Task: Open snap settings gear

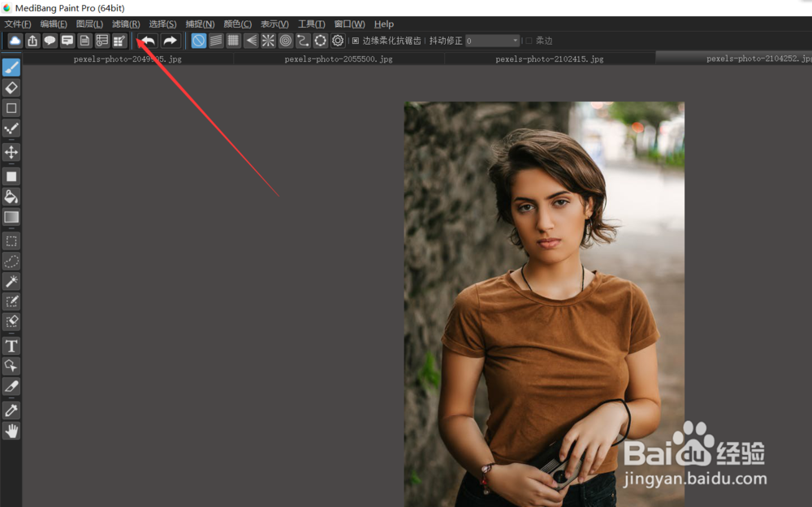Action: pyautogui.click(x=338, y=41)
